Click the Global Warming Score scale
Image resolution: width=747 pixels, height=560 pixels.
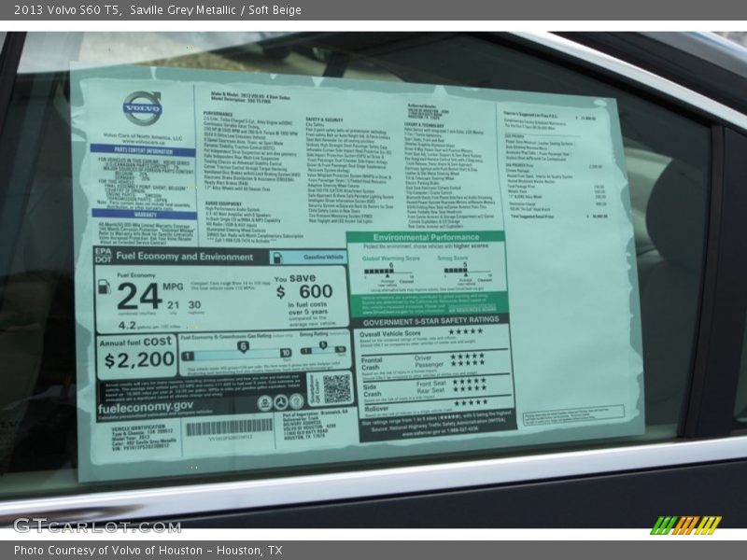tap(389, 271)
